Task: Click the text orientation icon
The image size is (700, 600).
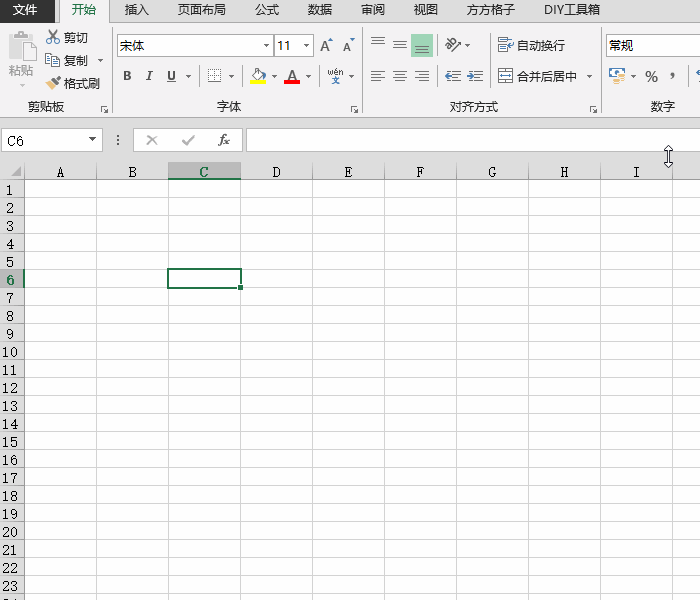Action: [453, 45]
